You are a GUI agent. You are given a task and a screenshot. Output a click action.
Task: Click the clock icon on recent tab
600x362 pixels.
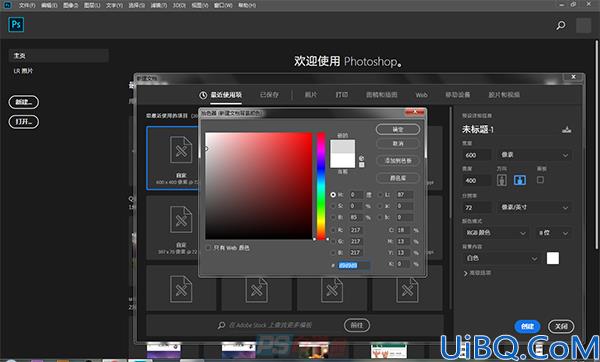tap(203, 95)
